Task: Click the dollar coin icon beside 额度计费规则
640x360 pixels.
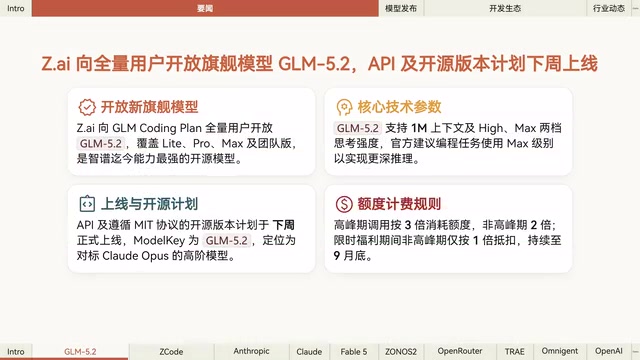Action: (344, 204)
